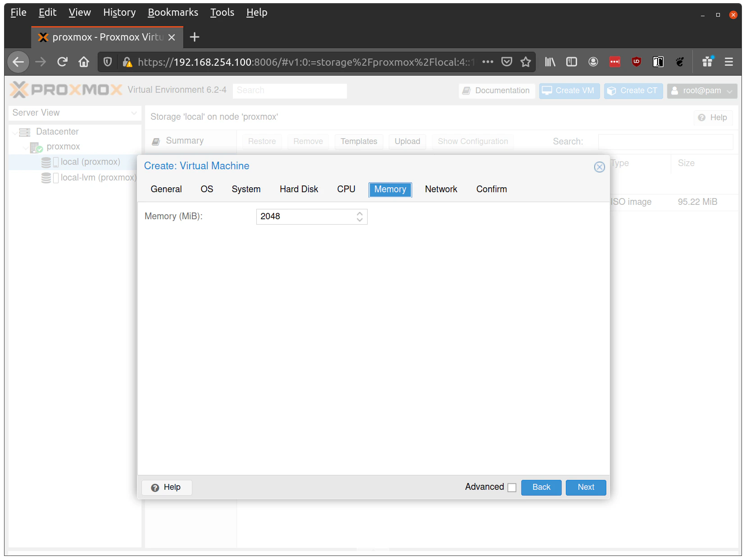Screen dimensions: 746x560
Task: Toggle the browser sidebar icon
Action: pos(572,62)
